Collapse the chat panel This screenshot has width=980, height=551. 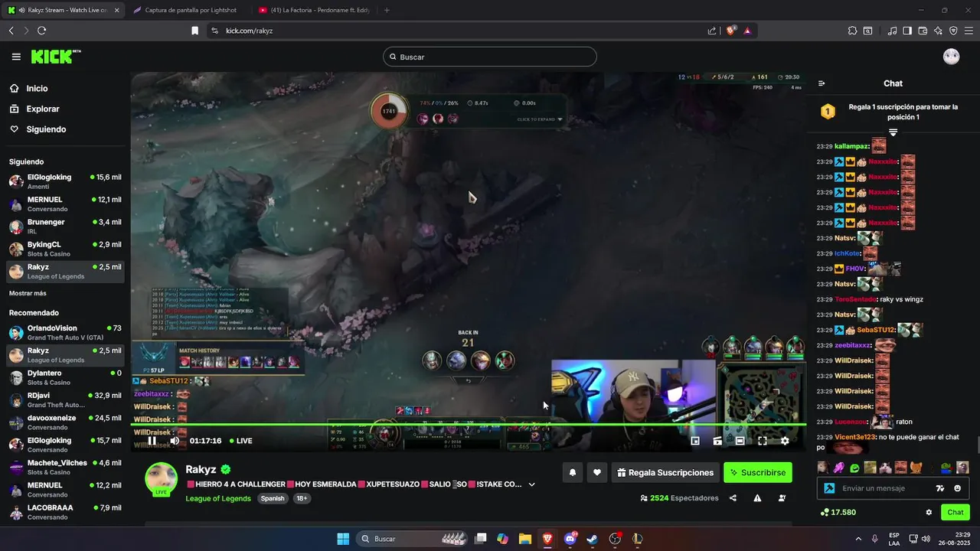coord(822,83)
